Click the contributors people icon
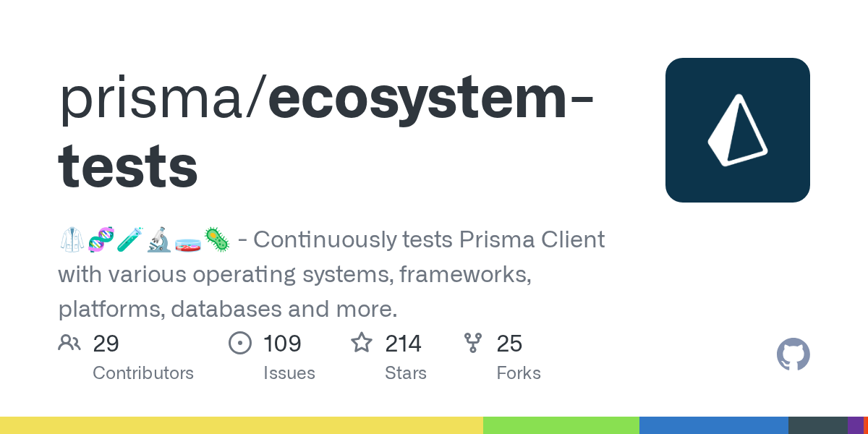 69,343
